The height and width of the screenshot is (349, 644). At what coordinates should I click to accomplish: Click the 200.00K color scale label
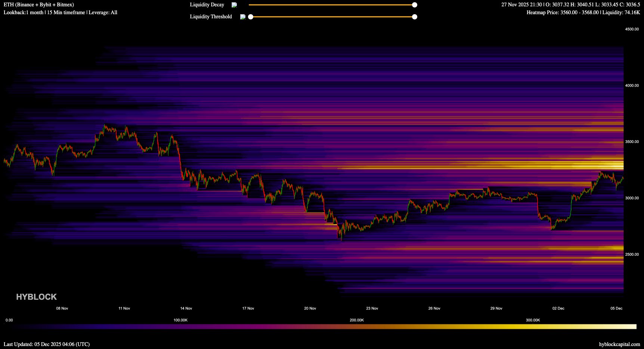pyautogui.click(x=357, y=320)
